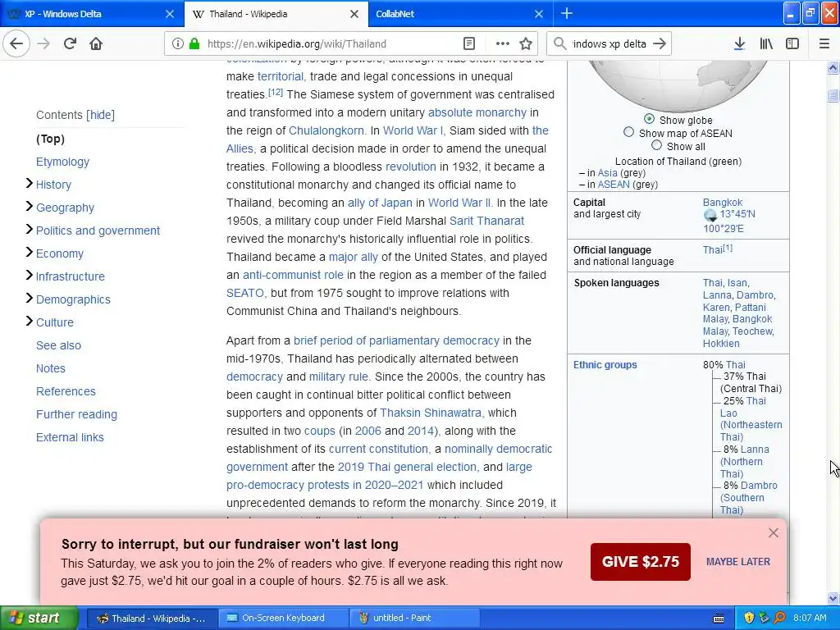Click the vertical scrollbar thumb
The image size is (840, 630).
tap(833, 96)
